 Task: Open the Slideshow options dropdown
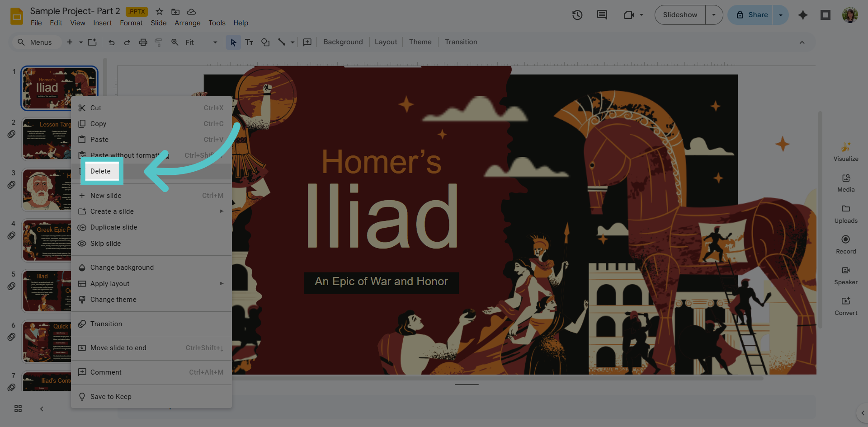click(x=714, y=15)
